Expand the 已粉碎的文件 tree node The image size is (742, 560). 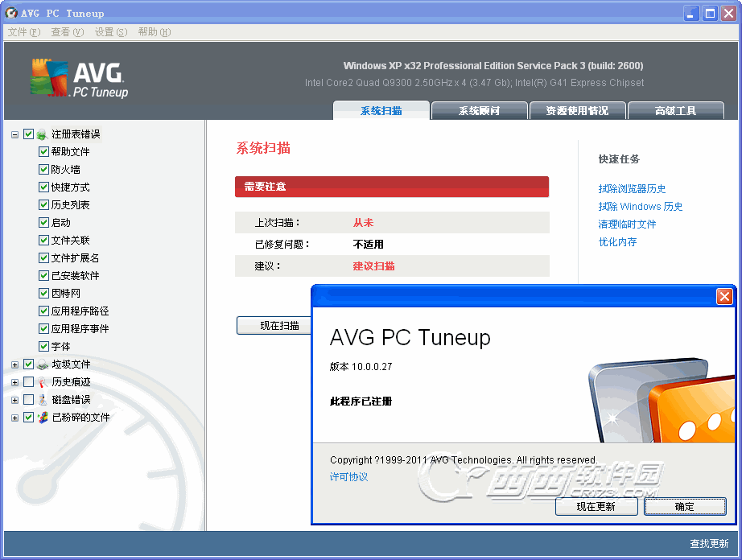[x=14, y=418]
